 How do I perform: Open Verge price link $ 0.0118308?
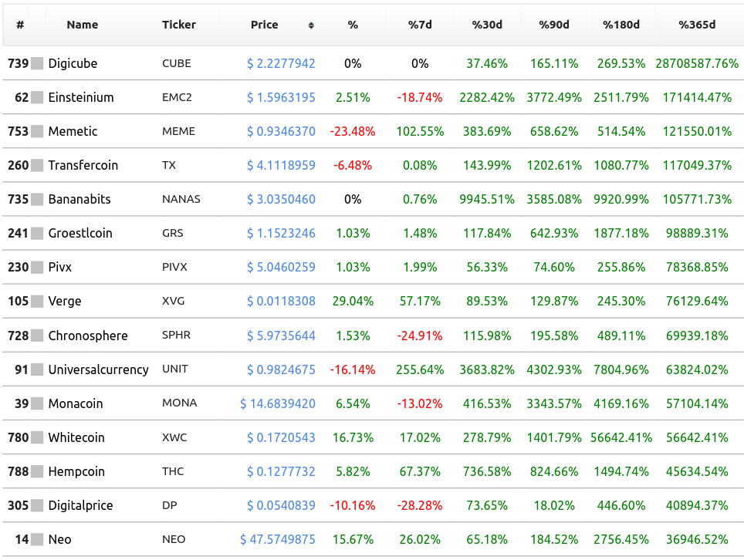[x=281, y=301]
